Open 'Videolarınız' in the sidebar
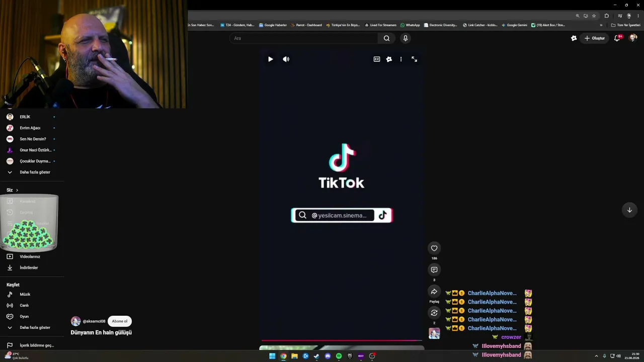The height and width of the screenshot is (362, 644). (30, 256)
